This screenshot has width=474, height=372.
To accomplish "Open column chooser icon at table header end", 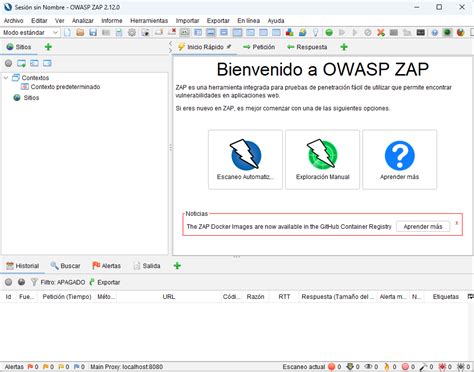I will [x=470, y=296].
